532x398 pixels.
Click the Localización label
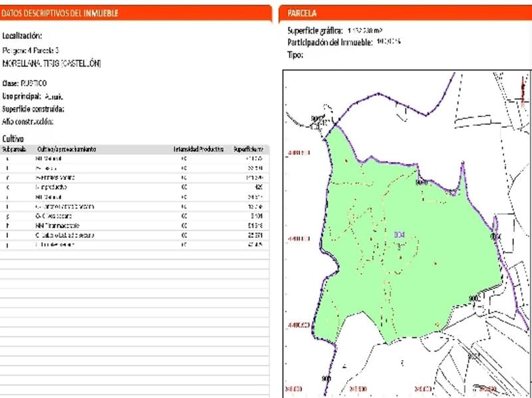click(22, 36)
